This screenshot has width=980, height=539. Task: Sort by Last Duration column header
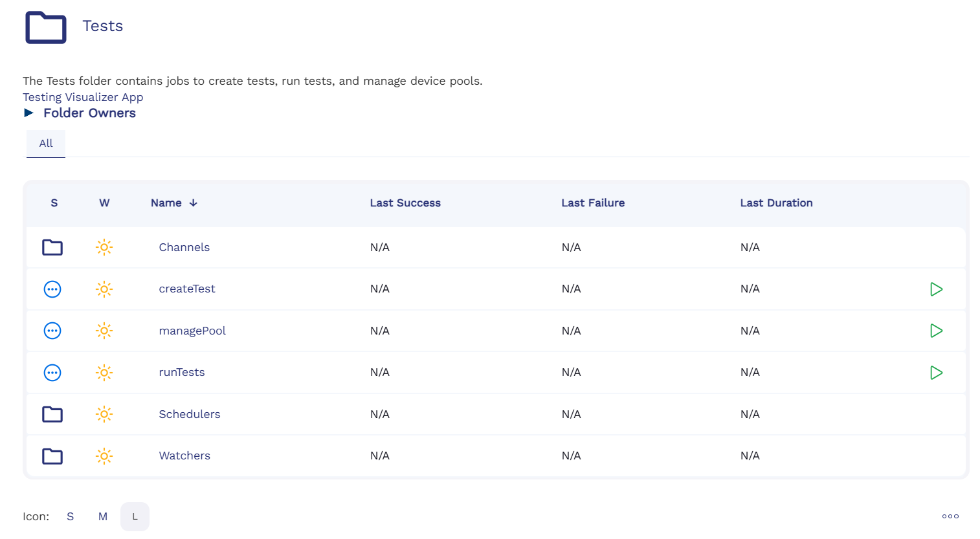pyautogui.click(x=776, y=203)
